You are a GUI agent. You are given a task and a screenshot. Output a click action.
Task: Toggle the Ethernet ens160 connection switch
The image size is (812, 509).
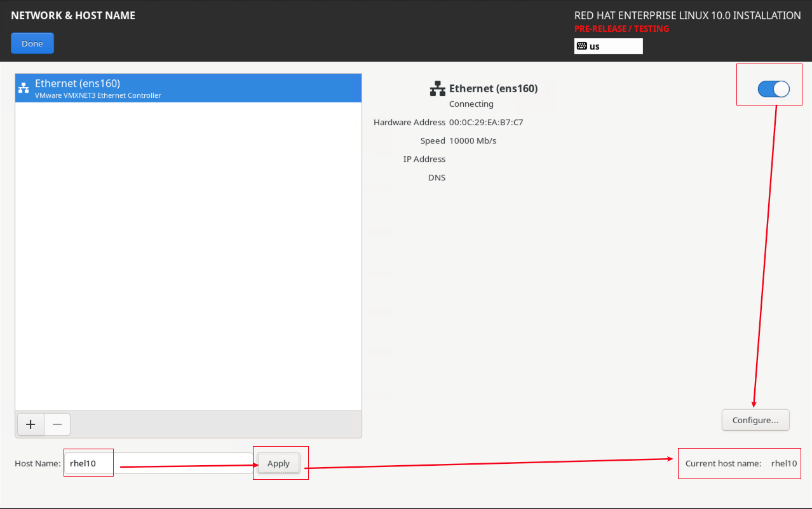click(773, 90)
